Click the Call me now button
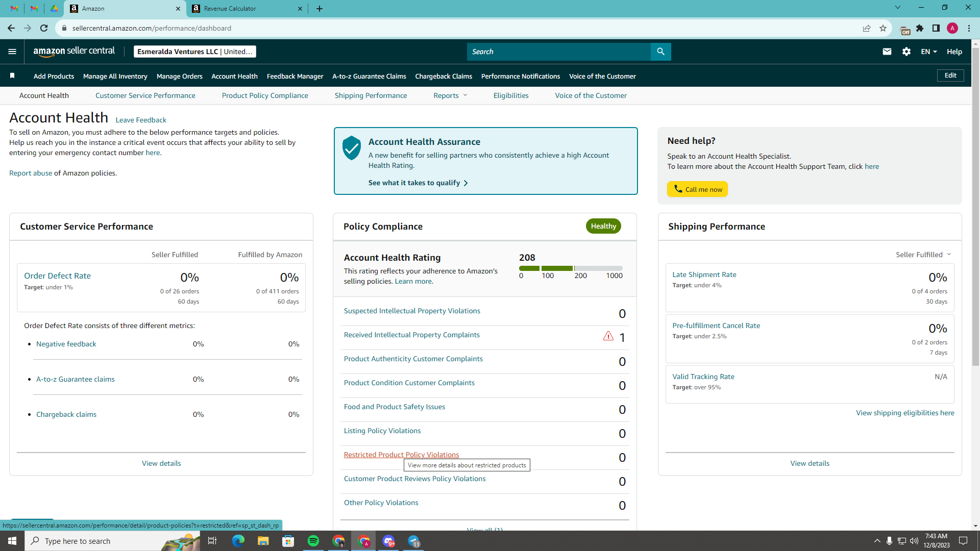This screenshot has width=980, height=551. 697,189
